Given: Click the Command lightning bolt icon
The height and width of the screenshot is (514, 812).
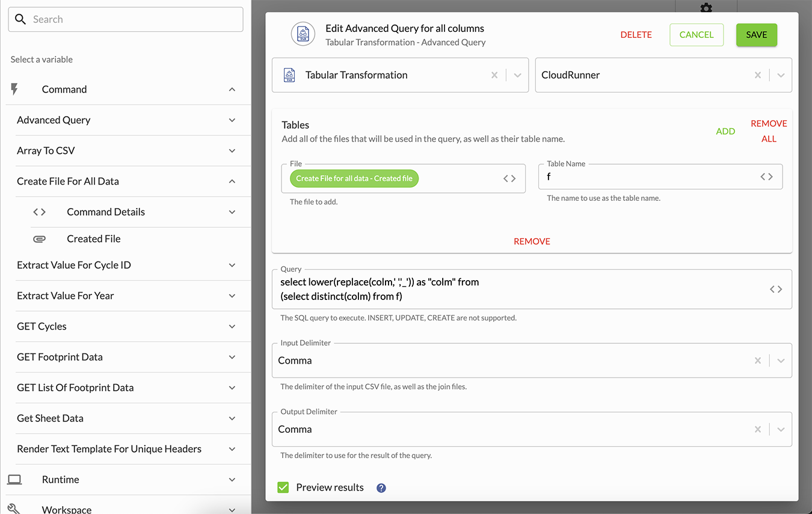Looking at the screenshot, I should [x=14, y=89].
